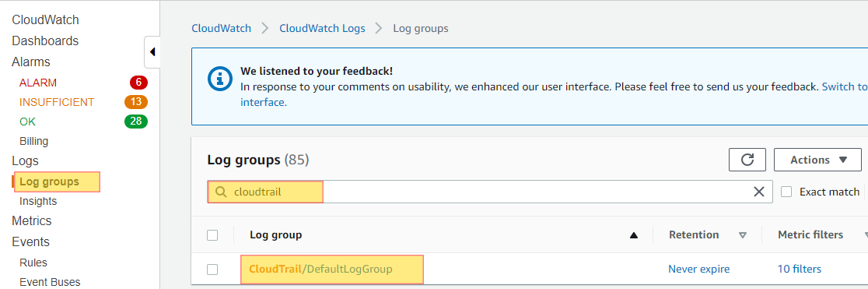Open the 10 filters link
The height and width of the screenshot is (289, 868).
click(800, 269)
